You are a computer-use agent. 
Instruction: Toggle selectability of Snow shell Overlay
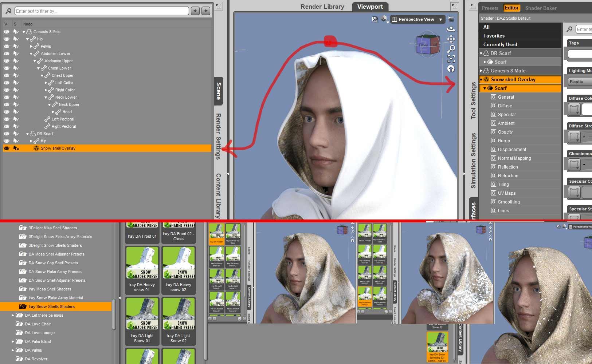[16, 148]
